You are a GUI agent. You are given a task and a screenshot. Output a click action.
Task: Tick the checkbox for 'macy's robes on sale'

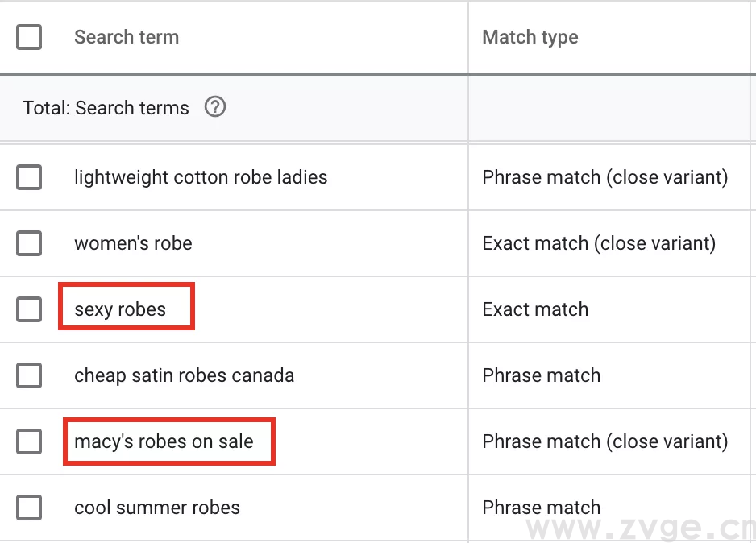coord(29,441)
